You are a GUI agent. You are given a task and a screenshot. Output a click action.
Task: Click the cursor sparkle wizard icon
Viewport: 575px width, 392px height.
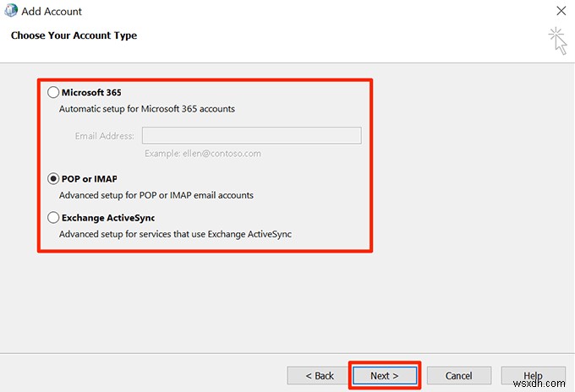[558, 41]
